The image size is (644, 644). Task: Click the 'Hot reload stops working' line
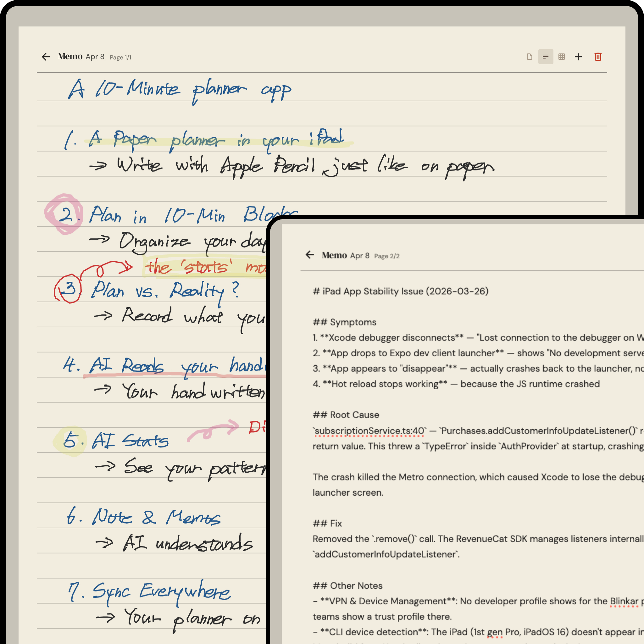pyautogui.click(x=456, y=384)
